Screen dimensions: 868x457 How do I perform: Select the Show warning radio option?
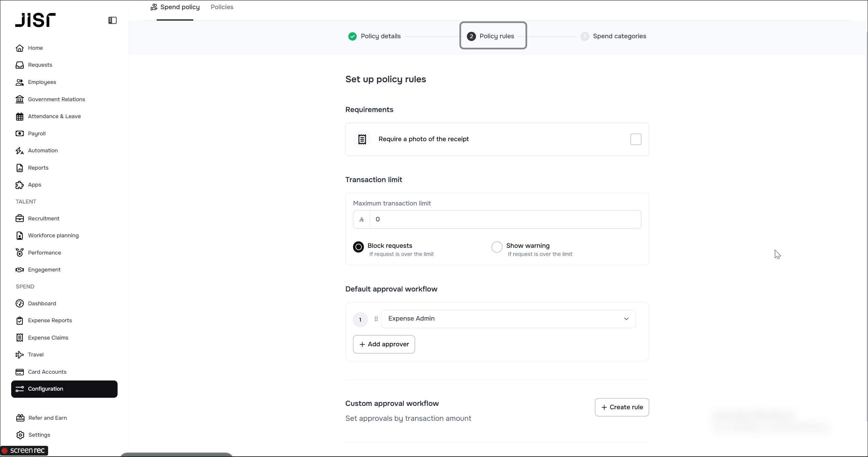pos(497,247)
